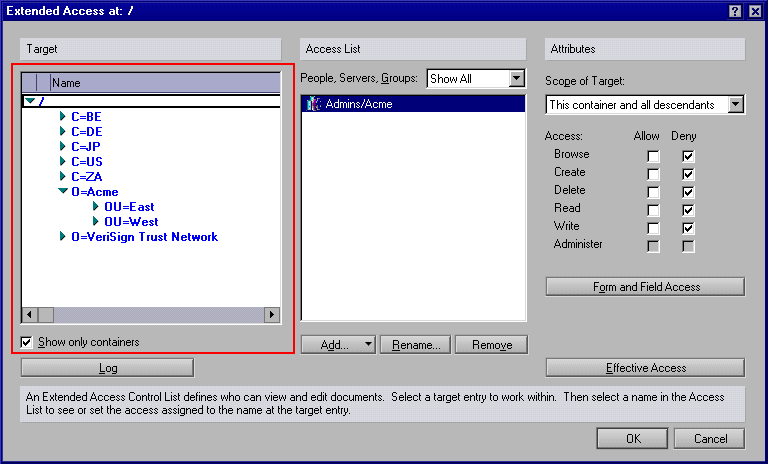Expand the O=VeriSign Trust Network node
The image size is (768, 464).
pyautogui.click(x=62, y=236)
